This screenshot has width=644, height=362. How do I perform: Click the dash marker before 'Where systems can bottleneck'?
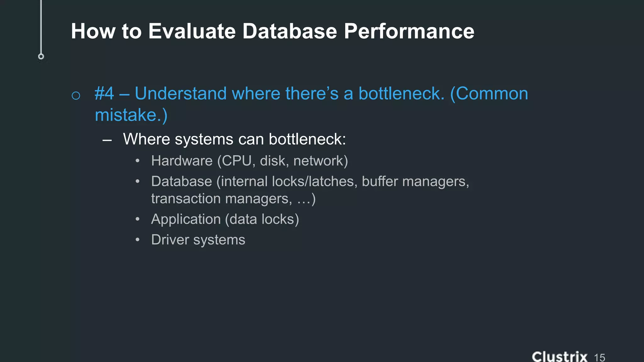coord(107,140)
